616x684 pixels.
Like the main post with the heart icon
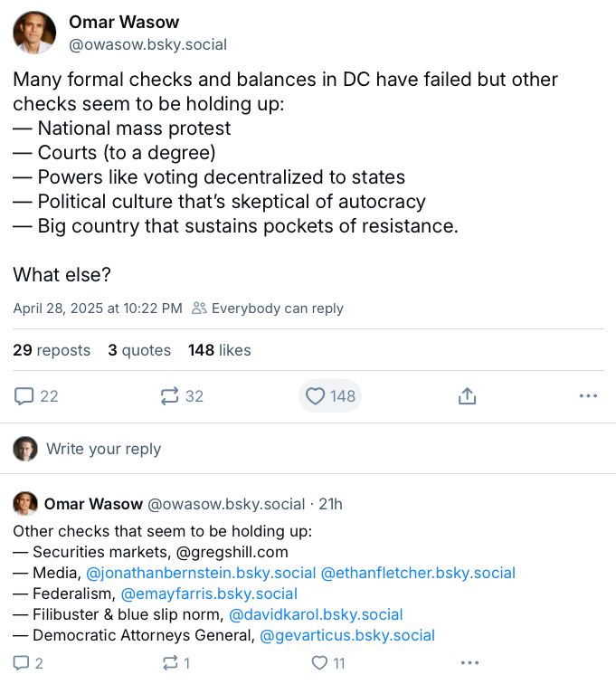tap(315, 396)
